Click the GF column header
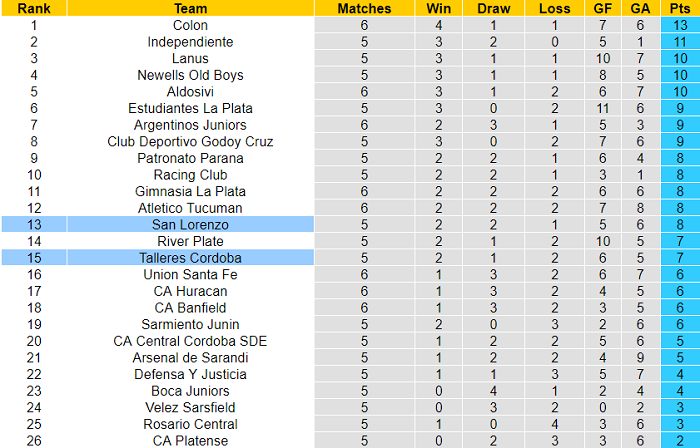700x448 pixels. (601, 8)
